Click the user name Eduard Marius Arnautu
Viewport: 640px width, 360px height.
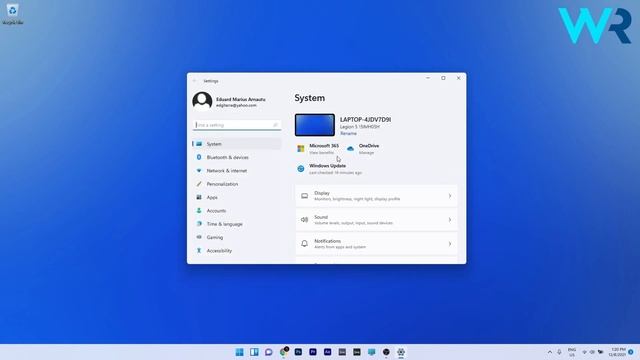(x=241, y=99)
